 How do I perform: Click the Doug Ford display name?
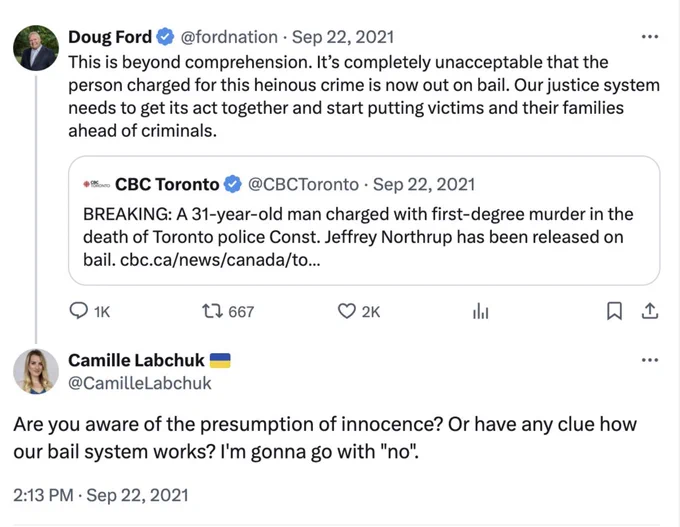point(110,37)
